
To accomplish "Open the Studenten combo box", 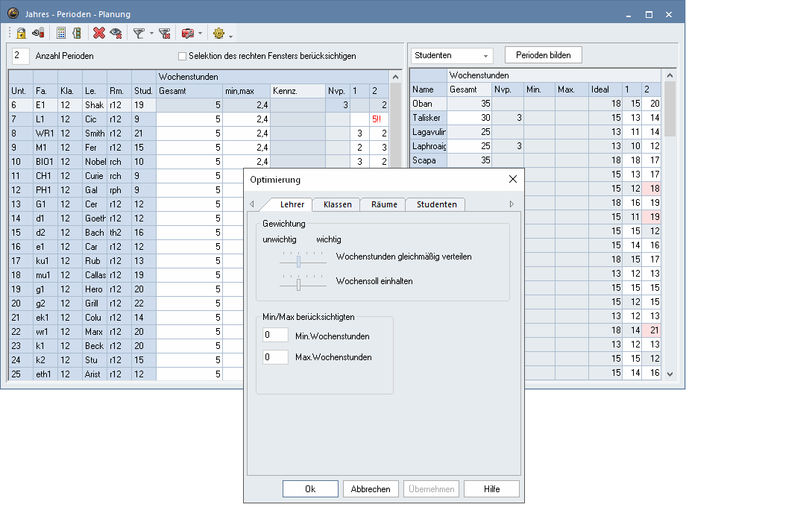I will (x=452, y=55).
